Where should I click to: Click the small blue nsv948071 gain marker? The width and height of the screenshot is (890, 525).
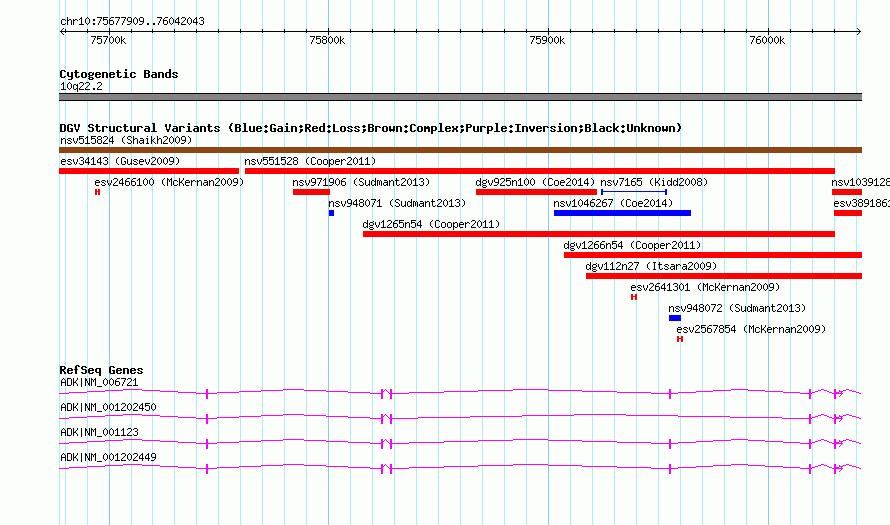coord(331,213)
